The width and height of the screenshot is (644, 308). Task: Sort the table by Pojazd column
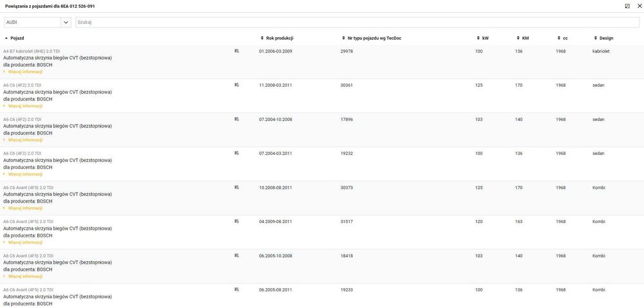click(17, 38)
